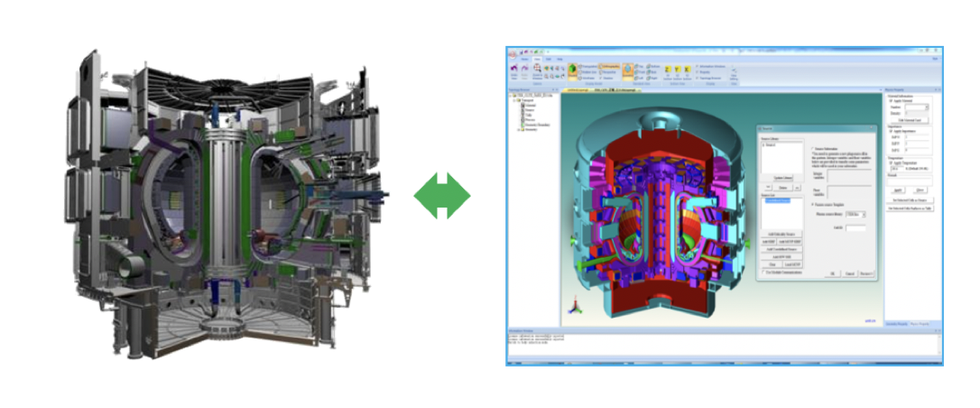
Task: Switch to the Geometry Property bottom tab
Action: (899, 324)
